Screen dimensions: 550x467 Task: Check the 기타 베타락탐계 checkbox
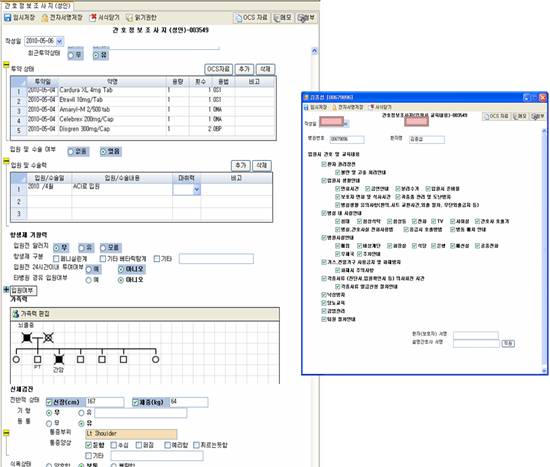click(103, 259)
